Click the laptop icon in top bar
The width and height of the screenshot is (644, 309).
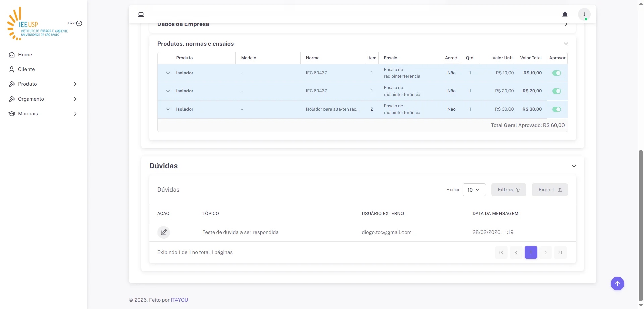[141, 14]
